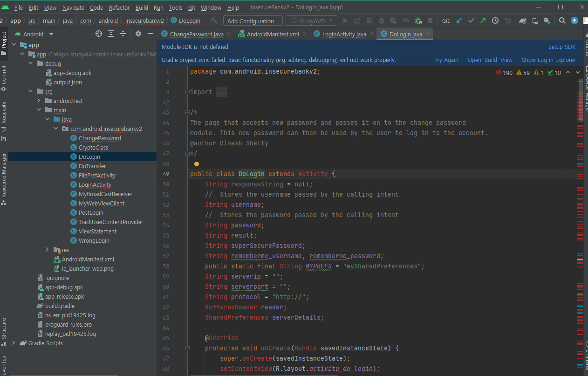Click the red 190 errors indicator
The image size is (588, 376).
505,73
